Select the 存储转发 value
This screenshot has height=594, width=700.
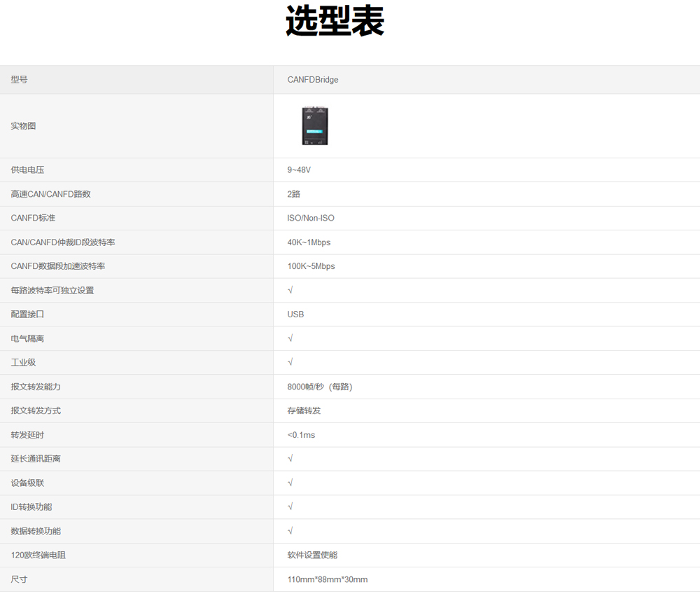(x=304, y=410)
